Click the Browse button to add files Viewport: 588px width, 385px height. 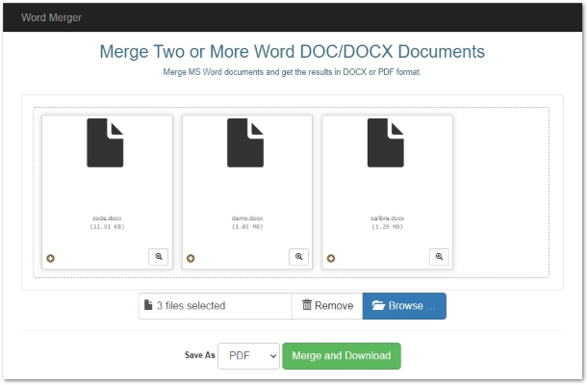click(404, 306)
